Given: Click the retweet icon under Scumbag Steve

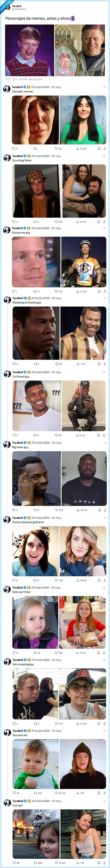Looking at the screenshot, I should 35,222.
